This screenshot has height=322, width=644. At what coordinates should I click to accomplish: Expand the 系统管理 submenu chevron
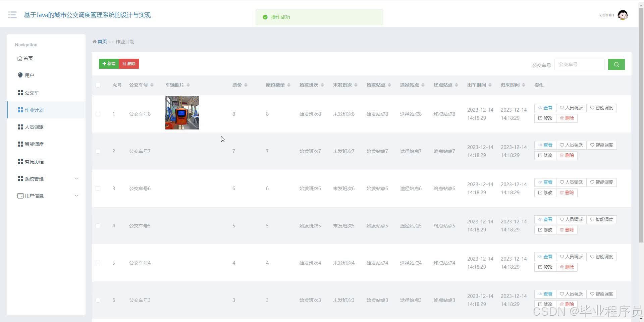(76, 178)
